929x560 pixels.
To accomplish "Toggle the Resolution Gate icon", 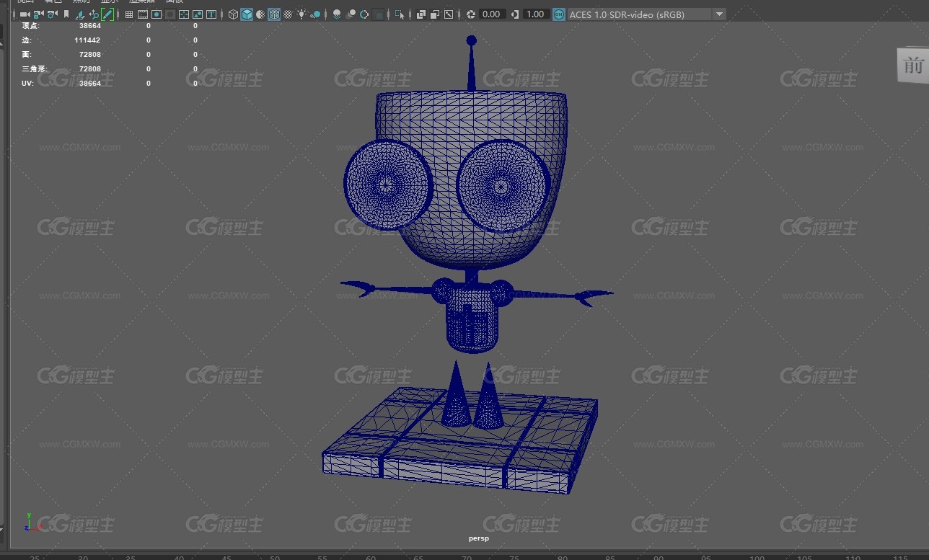I will point(157,14).
